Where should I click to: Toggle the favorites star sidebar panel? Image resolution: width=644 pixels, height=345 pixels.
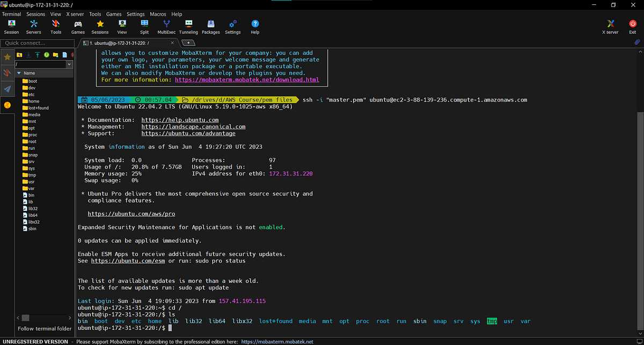tap(8, 56)
